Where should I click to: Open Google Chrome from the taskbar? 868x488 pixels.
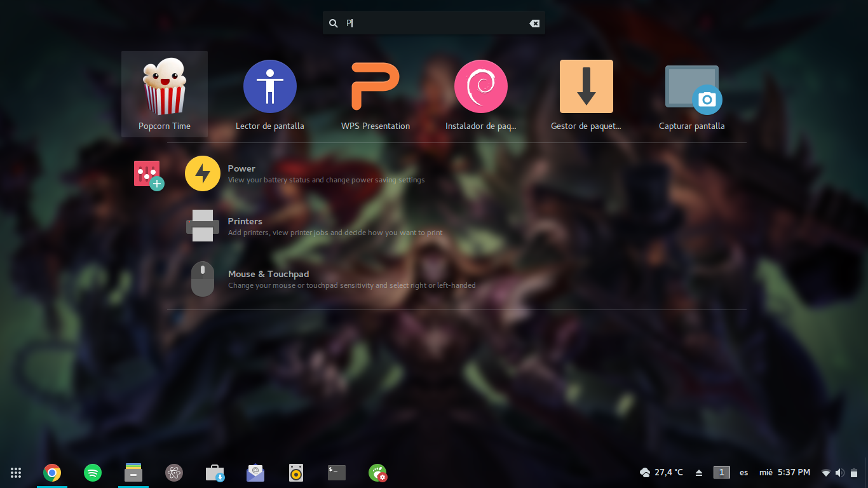coord(52,473)
